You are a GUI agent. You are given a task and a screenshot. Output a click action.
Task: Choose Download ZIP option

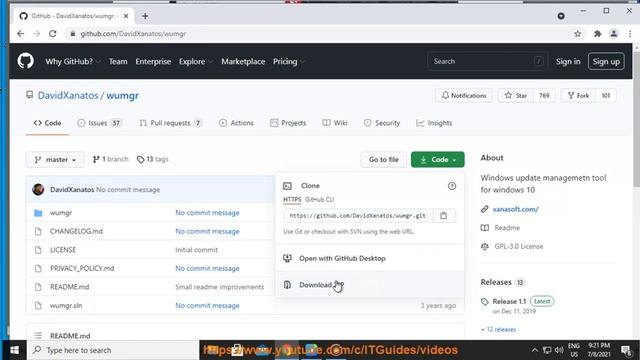pos(370,285)
